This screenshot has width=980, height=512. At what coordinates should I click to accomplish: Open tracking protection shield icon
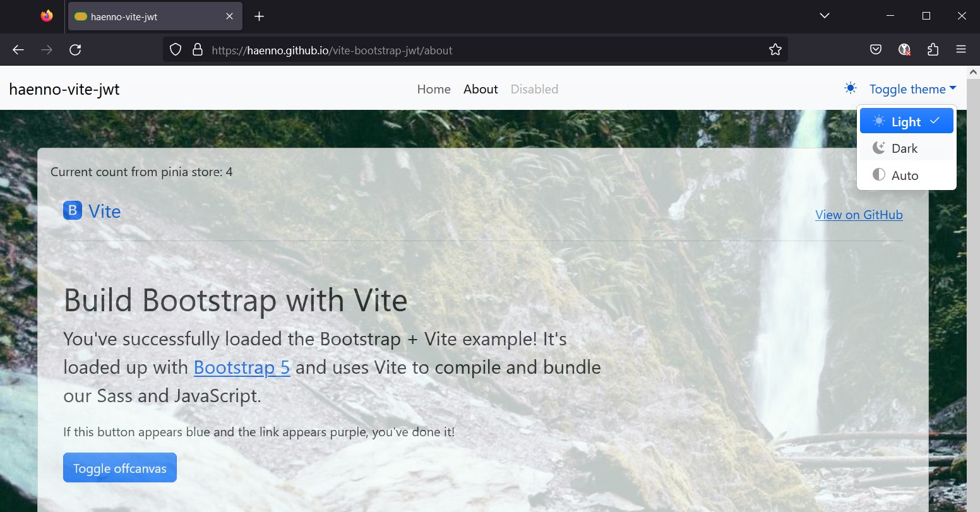[176, 50]
